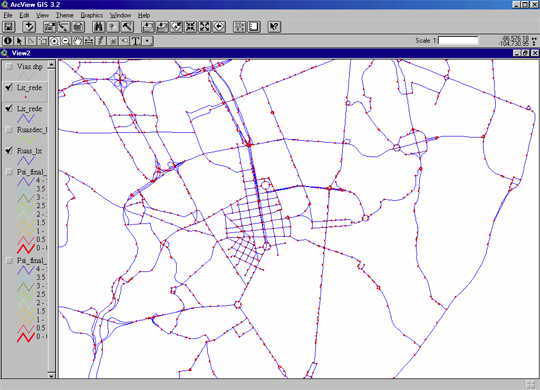Select the Hot Link lightning tool
This screenshot has width=540, height=390.
101,41
